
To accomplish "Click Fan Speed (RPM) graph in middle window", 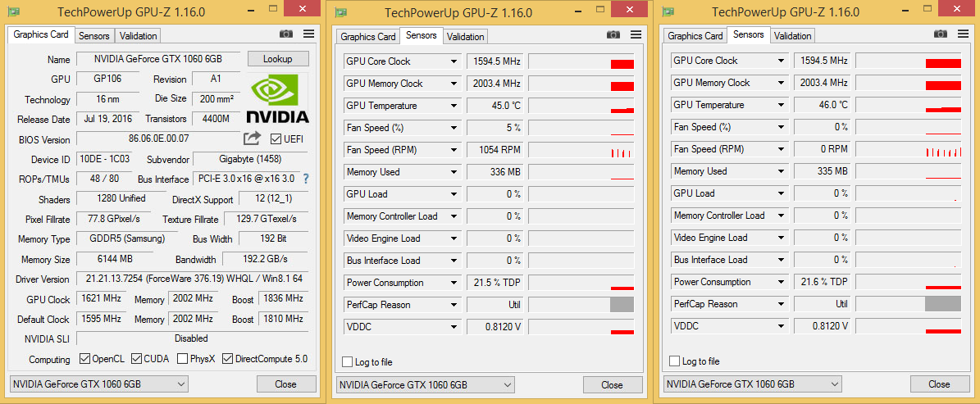I will point(581,150).
